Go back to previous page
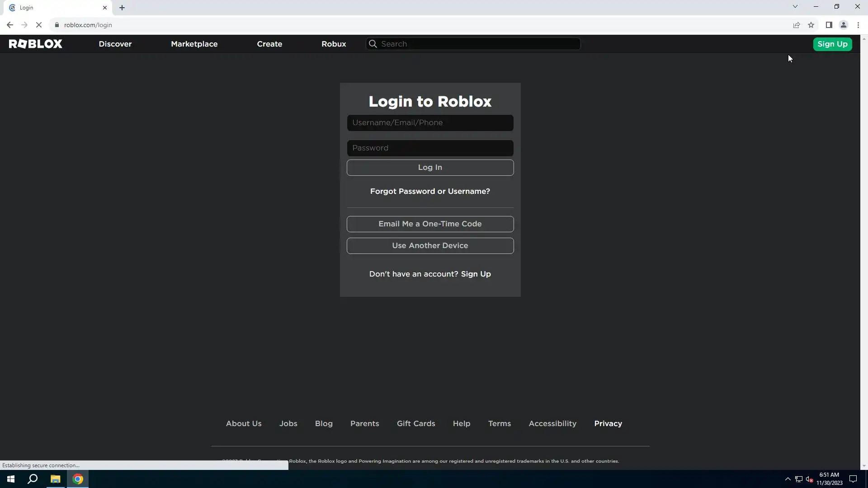868x488 pixels. click(x=10, y=25)
